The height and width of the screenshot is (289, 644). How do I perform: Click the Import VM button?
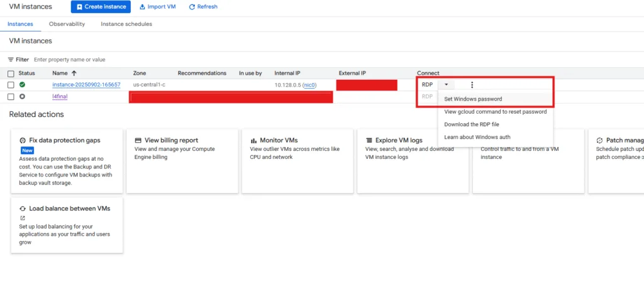(158, 6)
